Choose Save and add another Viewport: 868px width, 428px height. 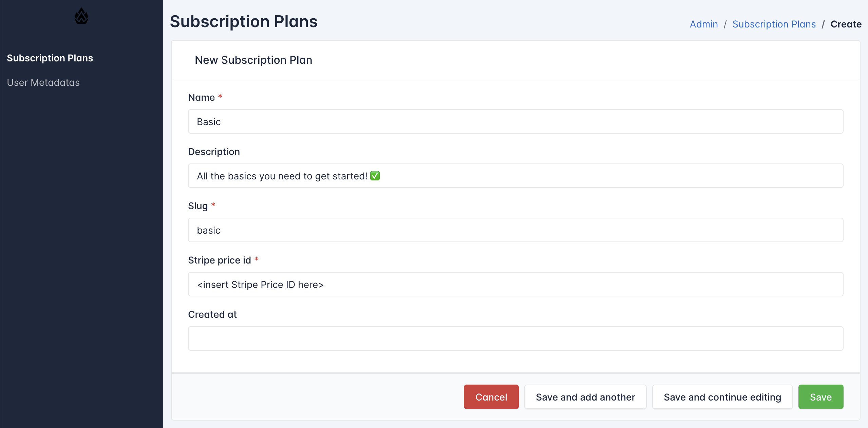pyautogui.click(x=585, y=397)
